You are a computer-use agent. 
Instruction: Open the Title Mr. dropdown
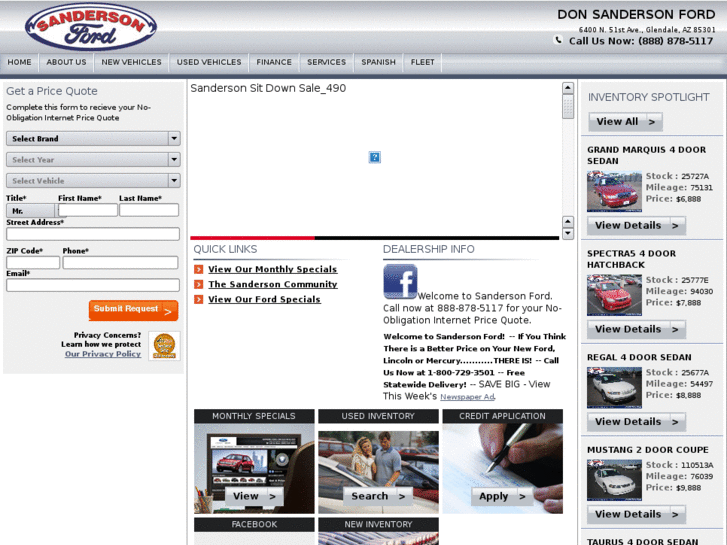pos(32,211)
